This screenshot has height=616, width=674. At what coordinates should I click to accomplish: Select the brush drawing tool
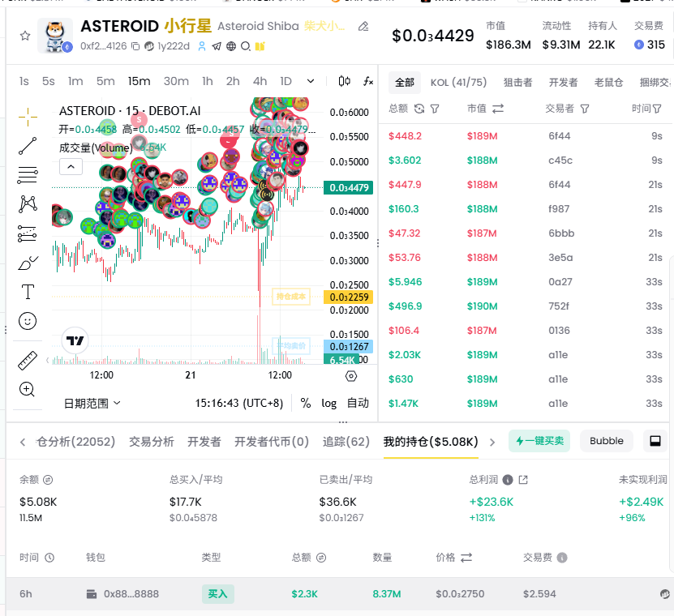click(x=28, y=263)
